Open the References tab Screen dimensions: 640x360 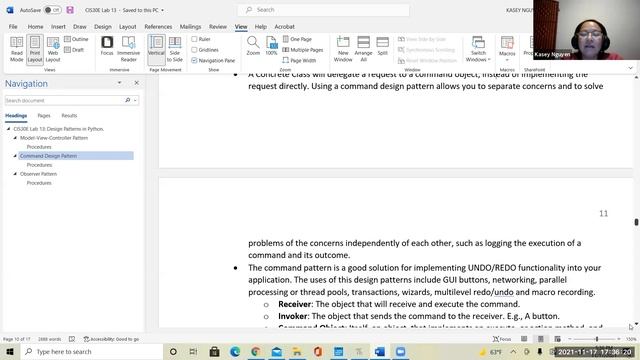[x=158, y=27]
